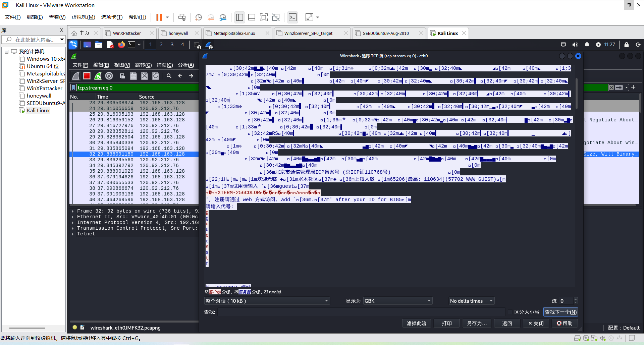Expand the Internet Protocol Version 4 detail
Viewport: 644px width, 345px height.
73,223
